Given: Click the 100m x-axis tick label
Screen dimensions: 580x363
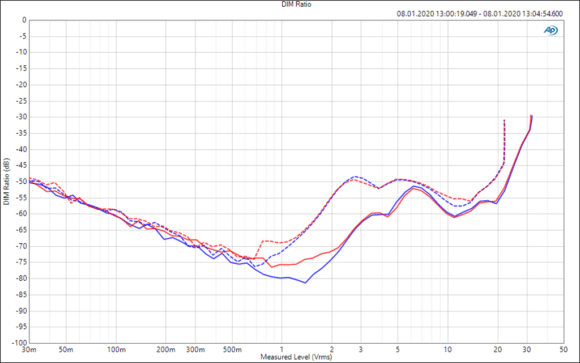Looking at the screenshot, I should pos(116,350).
